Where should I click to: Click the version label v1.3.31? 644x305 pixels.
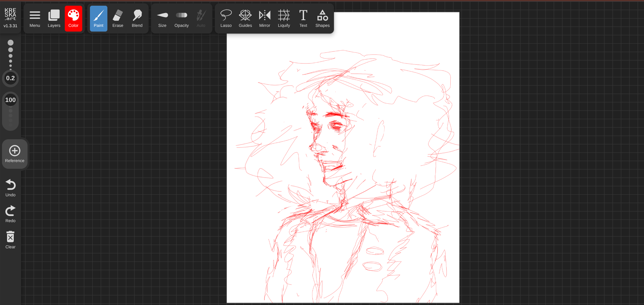tap(10, 26)
